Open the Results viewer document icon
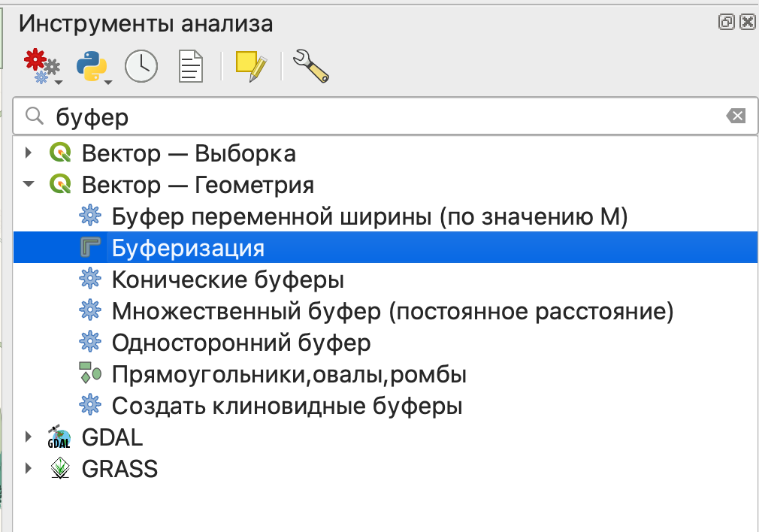 click(190, 67)
